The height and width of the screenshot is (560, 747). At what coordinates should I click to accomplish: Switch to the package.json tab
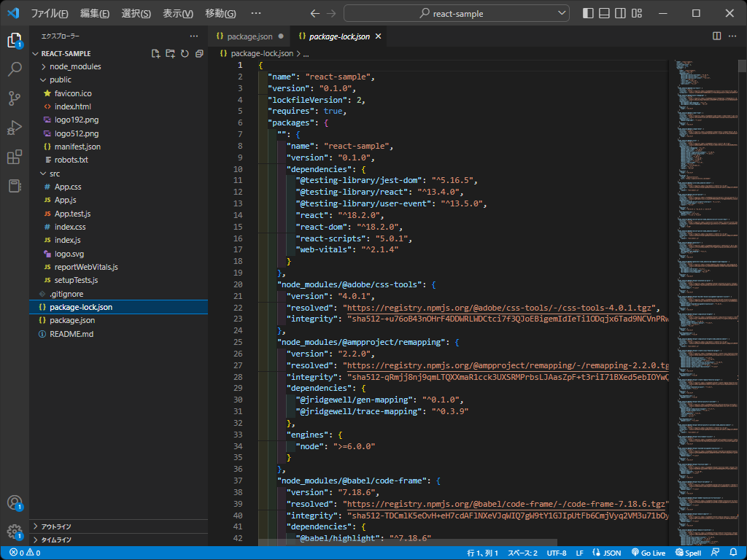249,36
